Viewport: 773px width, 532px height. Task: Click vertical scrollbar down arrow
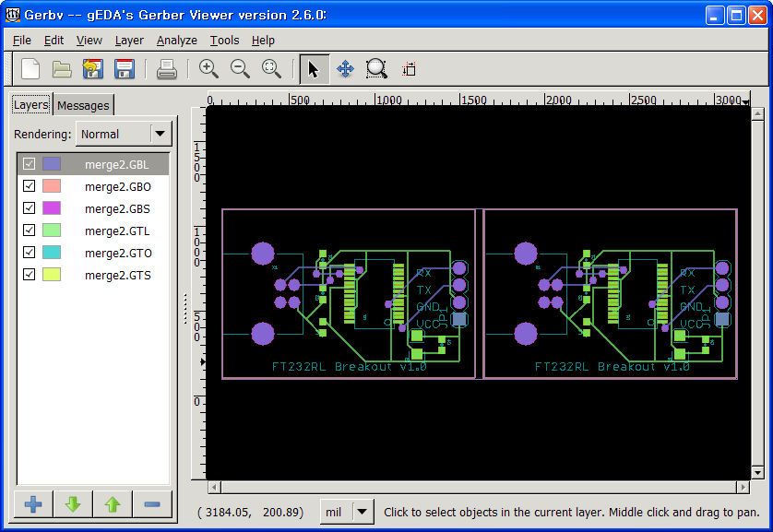pos(757,472)
